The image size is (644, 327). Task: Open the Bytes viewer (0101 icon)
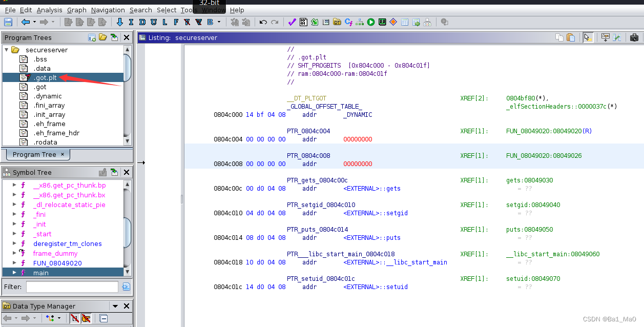click(x=303, y=22)
